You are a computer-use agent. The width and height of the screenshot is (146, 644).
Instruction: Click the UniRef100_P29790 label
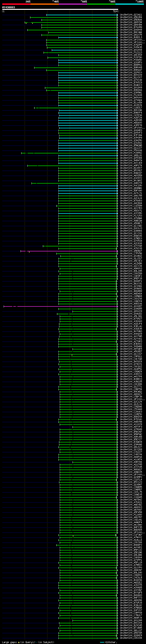(x=131, y=58)
